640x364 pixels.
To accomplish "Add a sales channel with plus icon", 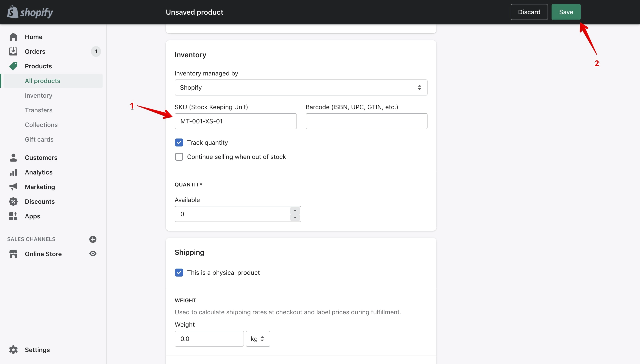I will pos(93,239).
